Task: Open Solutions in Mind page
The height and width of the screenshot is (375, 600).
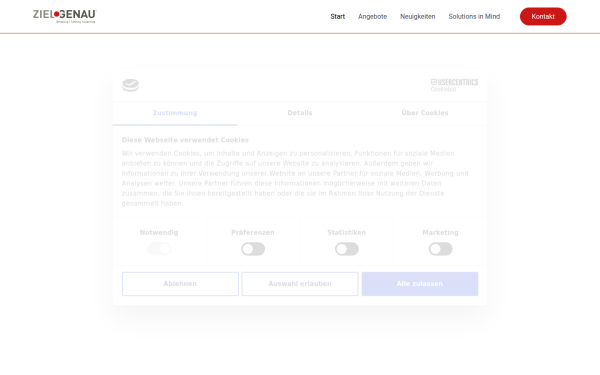Action: pos(474,16)
